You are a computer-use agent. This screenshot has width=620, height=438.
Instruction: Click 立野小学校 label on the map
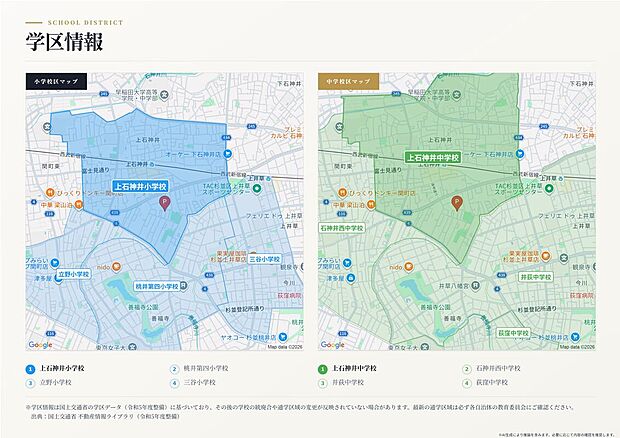tap(74, 274)
